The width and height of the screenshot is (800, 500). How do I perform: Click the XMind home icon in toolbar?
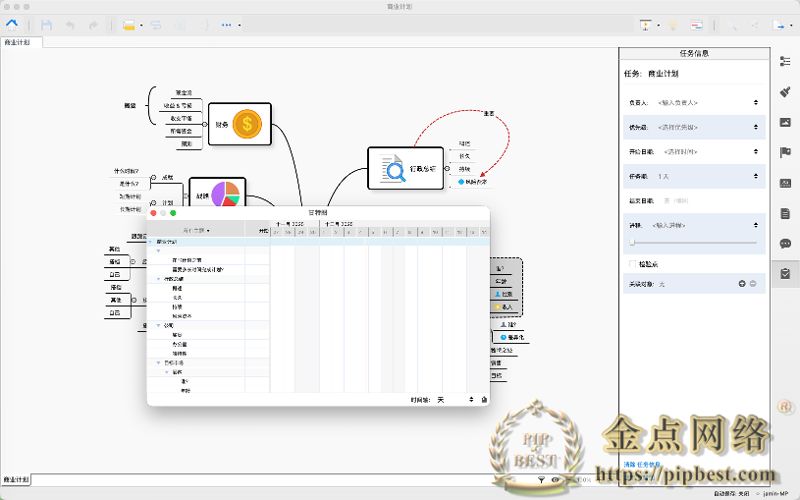(12, 24)
